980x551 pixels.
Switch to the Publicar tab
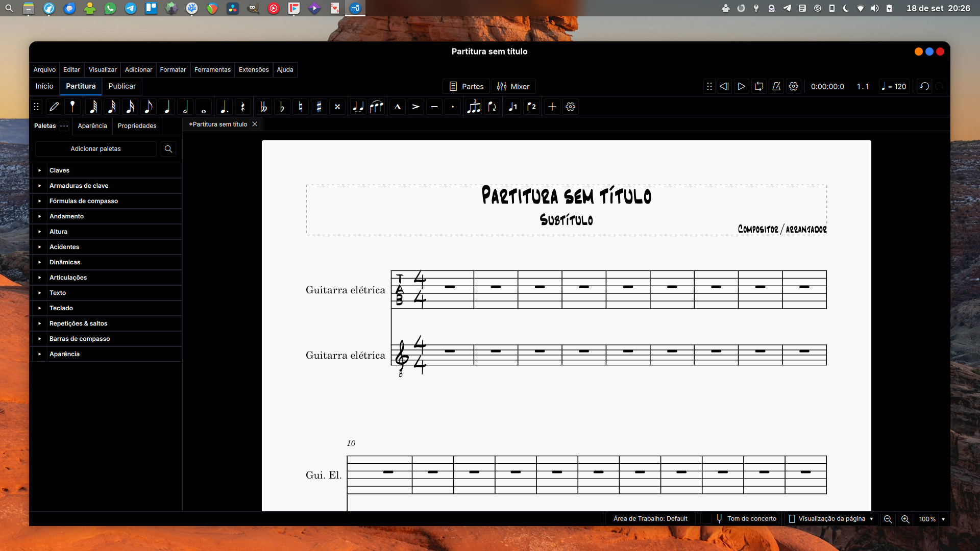pos(121,86)
